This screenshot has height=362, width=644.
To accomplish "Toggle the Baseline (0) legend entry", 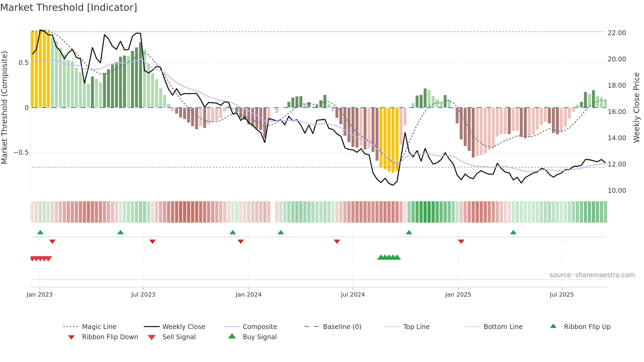I will pos(333,327).
